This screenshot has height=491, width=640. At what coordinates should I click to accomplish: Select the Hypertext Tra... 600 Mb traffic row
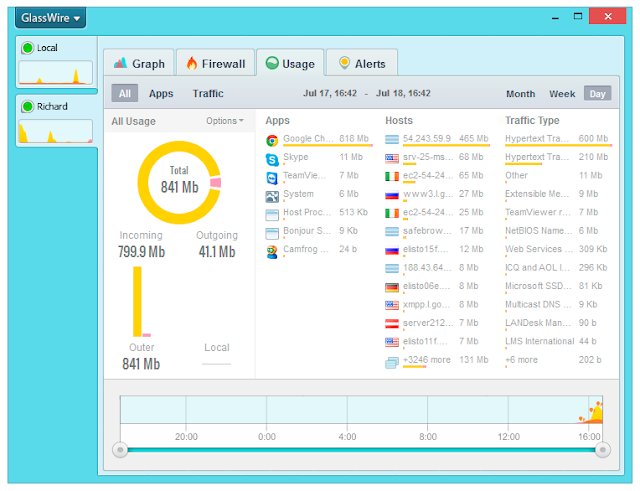coord(558,140)
